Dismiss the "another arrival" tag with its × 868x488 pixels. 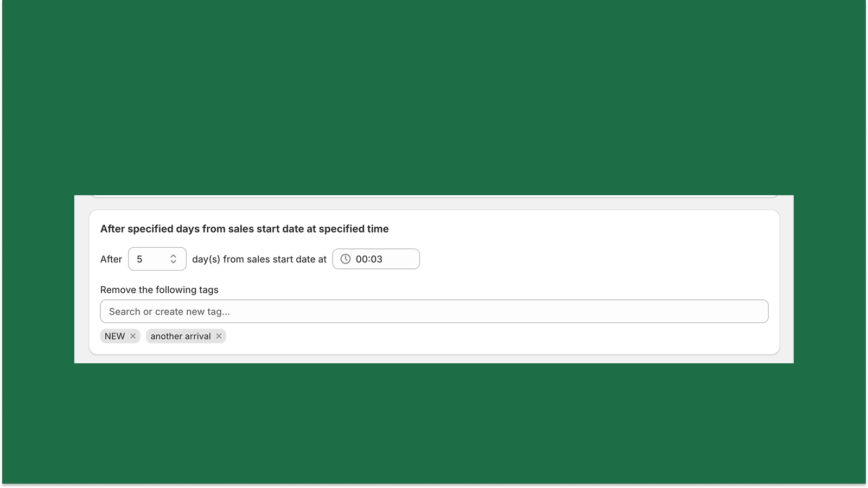(219, 336)
